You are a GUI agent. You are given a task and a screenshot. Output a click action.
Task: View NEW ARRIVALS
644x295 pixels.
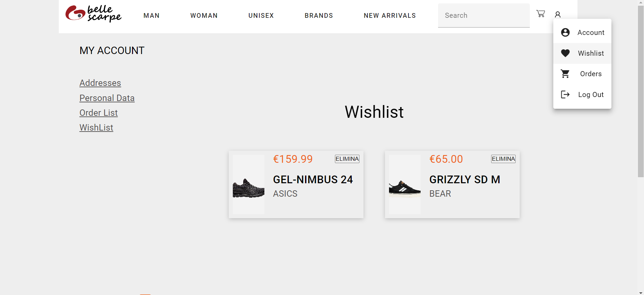pos(390,15)
